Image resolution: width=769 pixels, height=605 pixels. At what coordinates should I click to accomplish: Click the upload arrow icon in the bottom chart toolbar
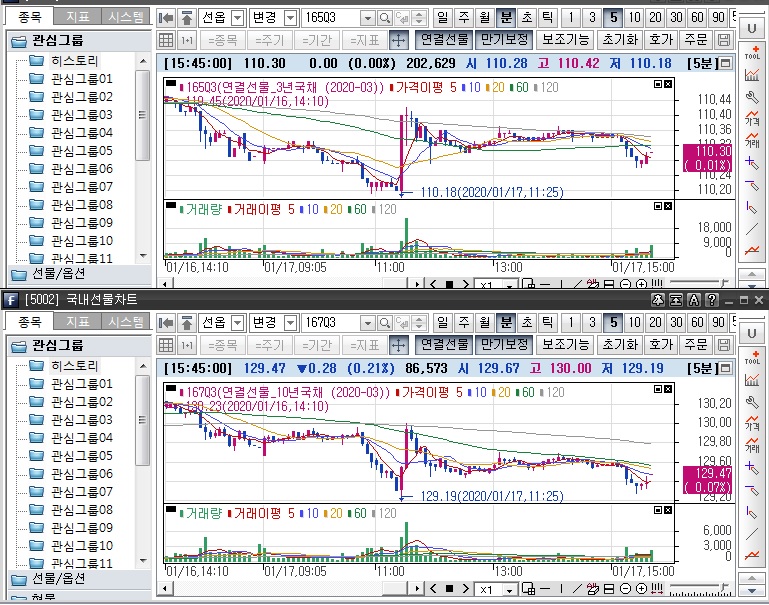click(x=187, y=323)
